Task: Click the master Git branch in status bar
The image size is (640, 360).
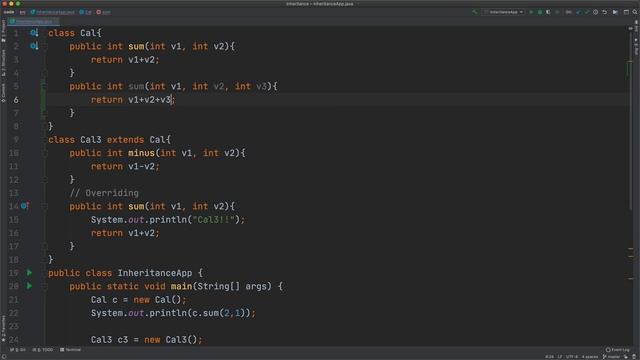Action: [x=612, y=357]
